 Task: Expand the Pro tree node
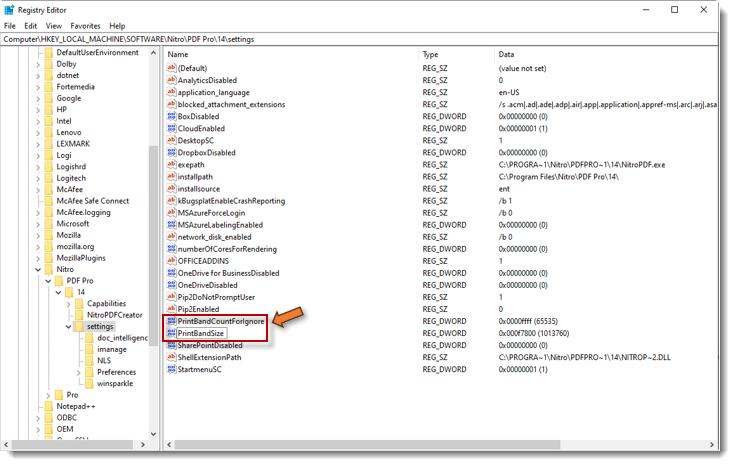click(48, 395)
